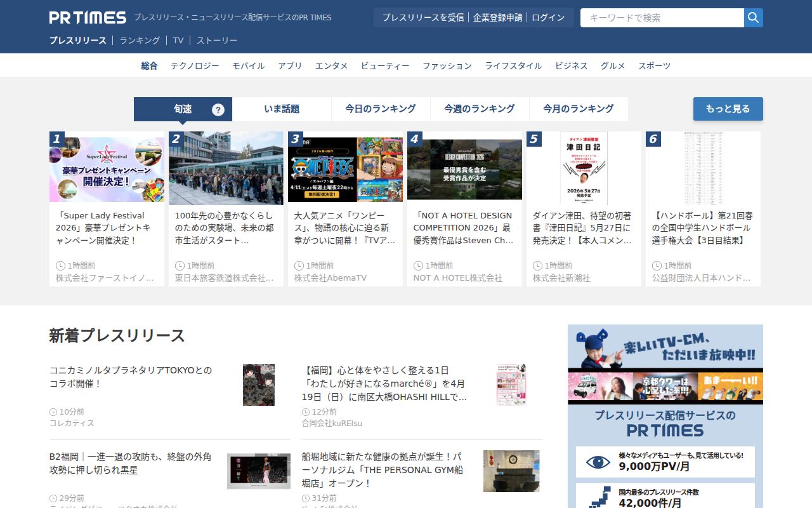
Task: Open プレスリリースを受信 link
Action: pyautogui.click(x=423, y=18)
